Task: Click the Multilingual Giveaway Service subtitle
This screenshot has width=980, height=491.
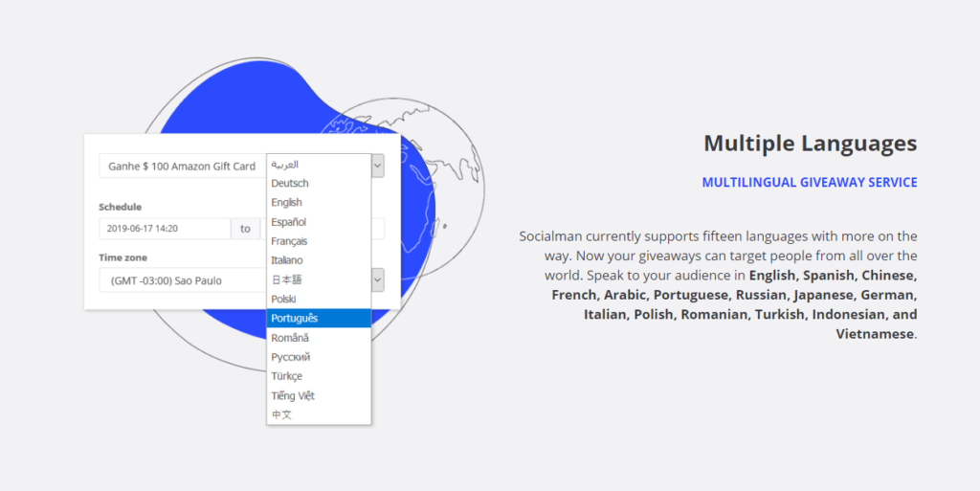Action: 809,182
